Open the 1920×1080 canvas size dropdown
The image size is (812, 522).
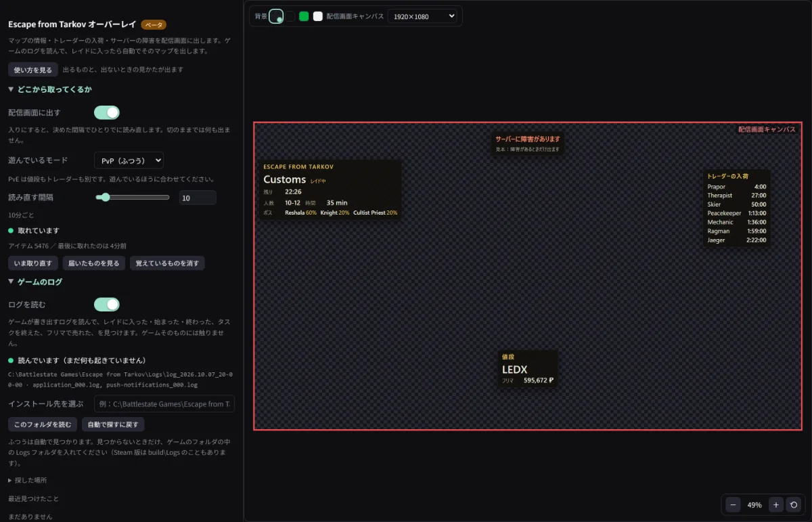click(422, 16)
